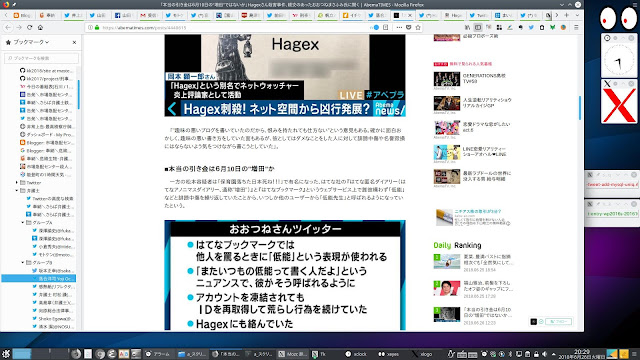Viewport: 640px width, 360px height.
Task: Collapse the グループA folder
Action: click(22, 222)
